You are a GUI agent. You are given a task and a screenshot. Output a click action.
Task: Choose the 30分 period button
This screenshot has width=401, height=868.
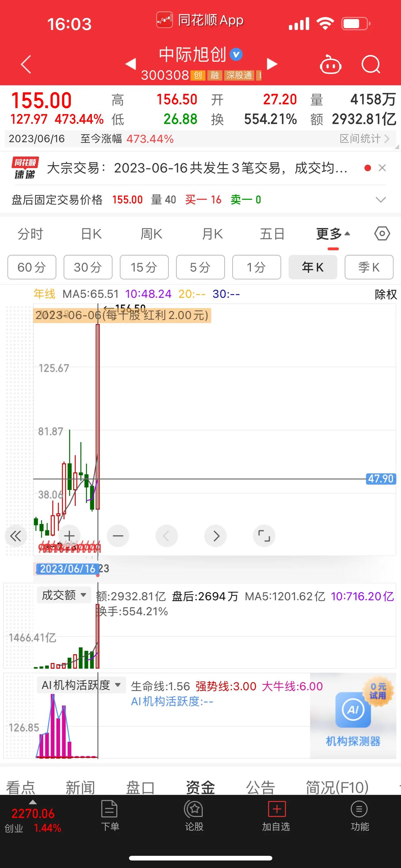coord(88,267)
